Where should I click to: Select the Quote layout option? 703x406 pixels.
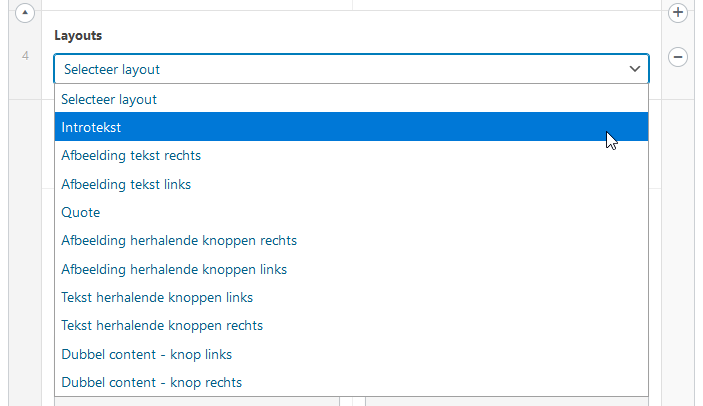(x=352, y=212)
